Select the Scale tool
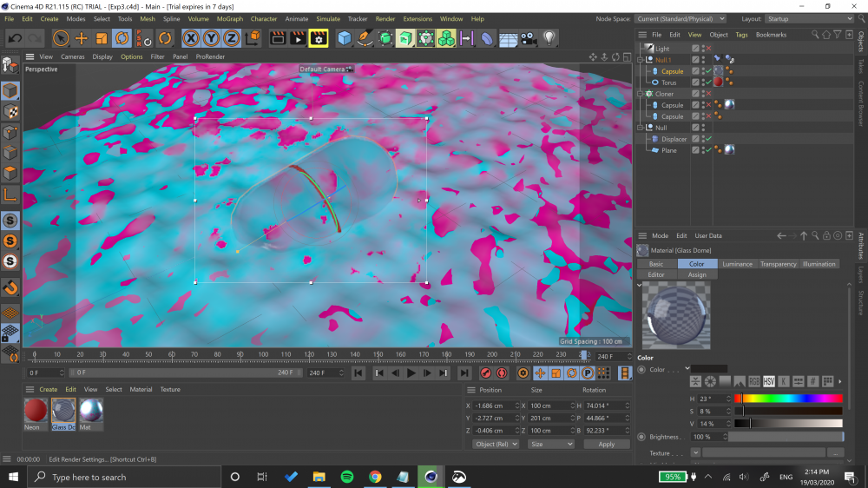This screenshot has width=868, height=488. 102,38
